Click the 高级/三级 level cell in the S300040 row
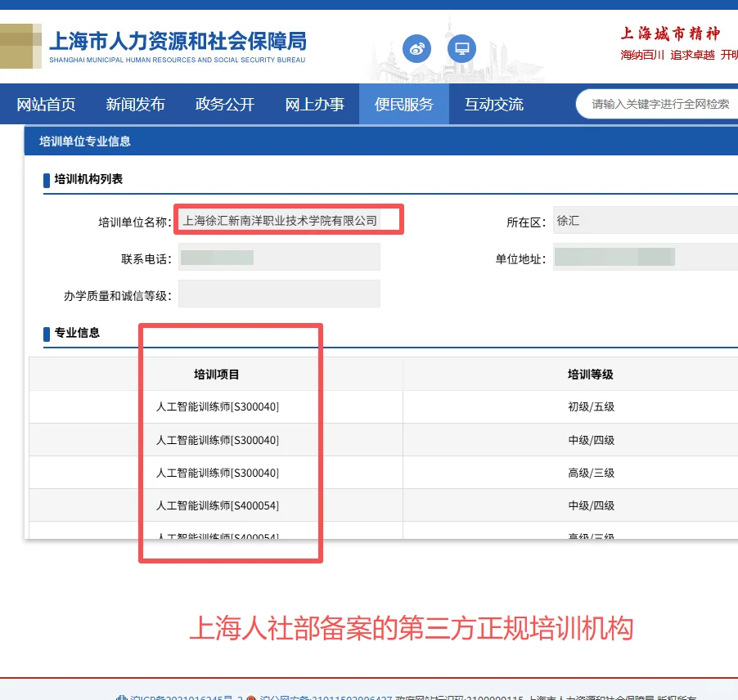The width and height of the screenshot is (738, 700). pyautogui.click(x=592, y=473)
